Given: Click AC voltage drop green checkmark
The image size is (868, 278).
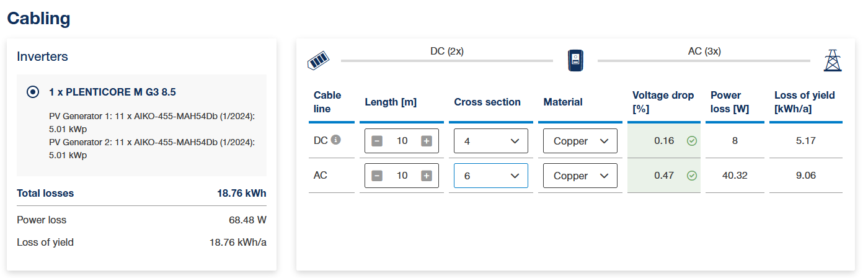Looking at the screenshot, I should 692,176.
